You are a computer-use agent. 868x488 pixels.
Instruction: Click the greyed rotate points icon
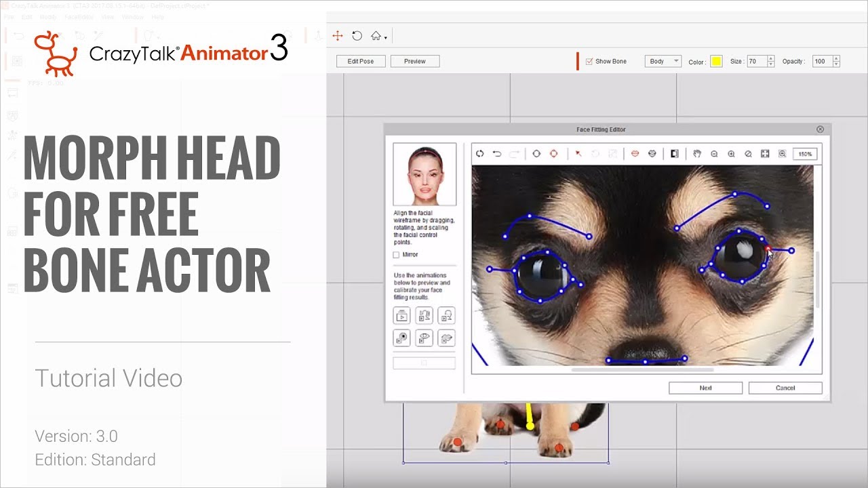click(595, 154)
